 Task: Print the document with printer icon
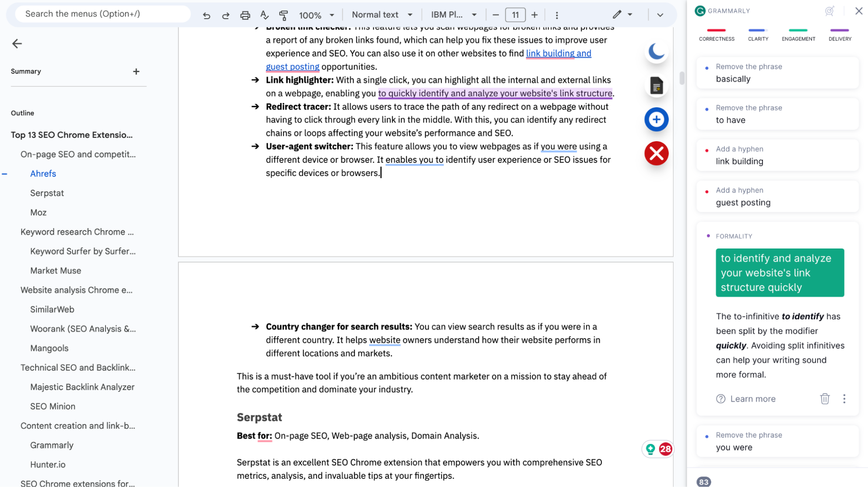[x=245, y=15]
